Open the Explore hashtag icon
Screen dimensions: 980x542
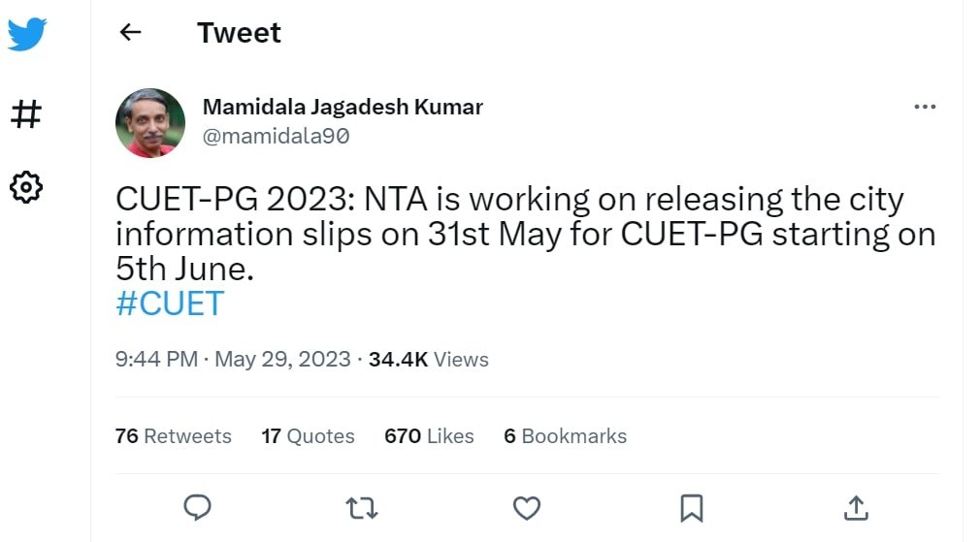[26, 115]
